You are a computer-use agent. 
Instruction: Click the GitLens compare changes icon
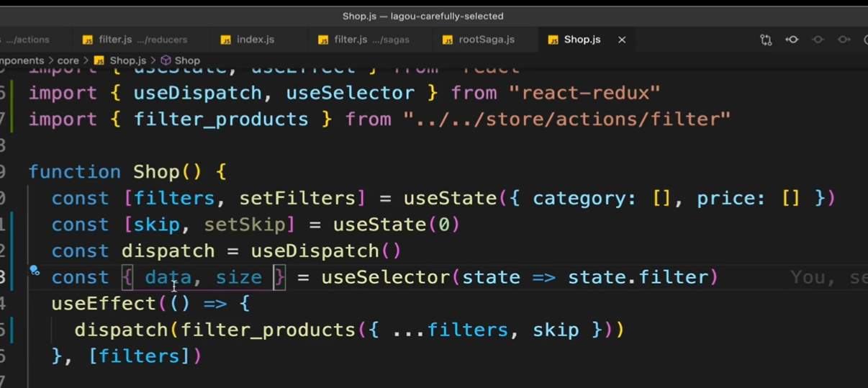766,40
